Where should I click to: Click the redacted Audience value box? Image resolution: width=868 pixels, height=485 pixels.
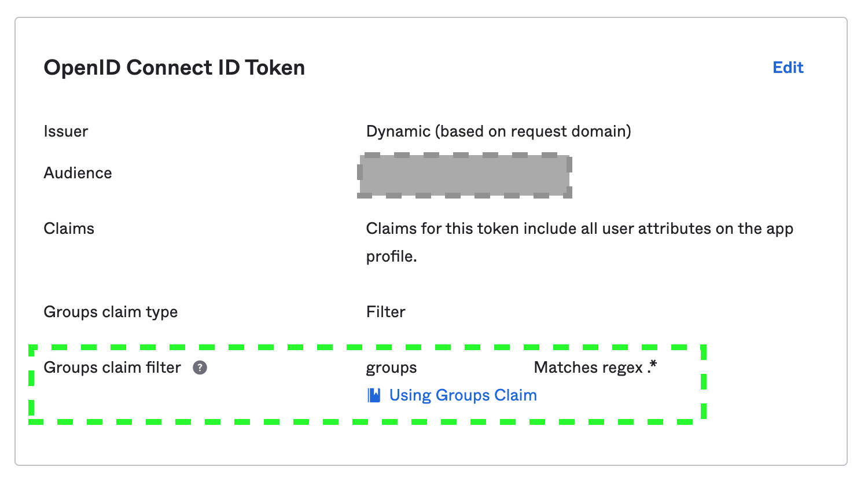point(464,175)
